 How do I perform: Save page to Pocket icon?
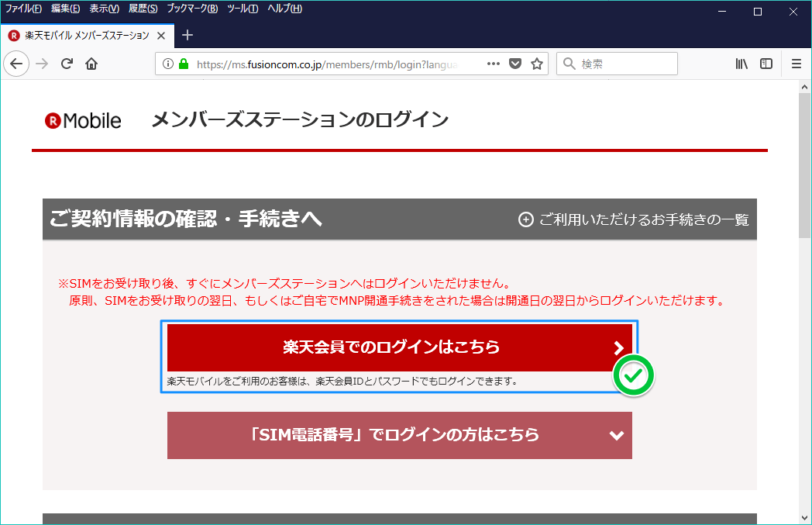click(514, 64)
